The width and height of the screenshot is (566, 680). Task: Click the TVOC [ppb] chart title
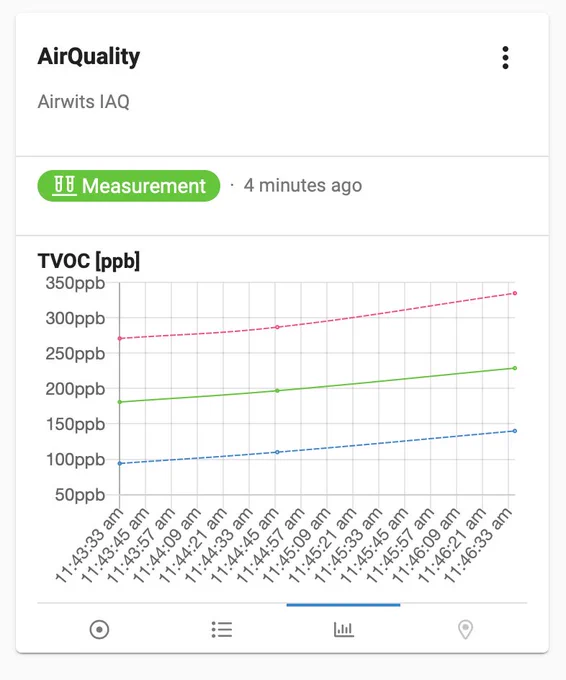click(89, 261)
